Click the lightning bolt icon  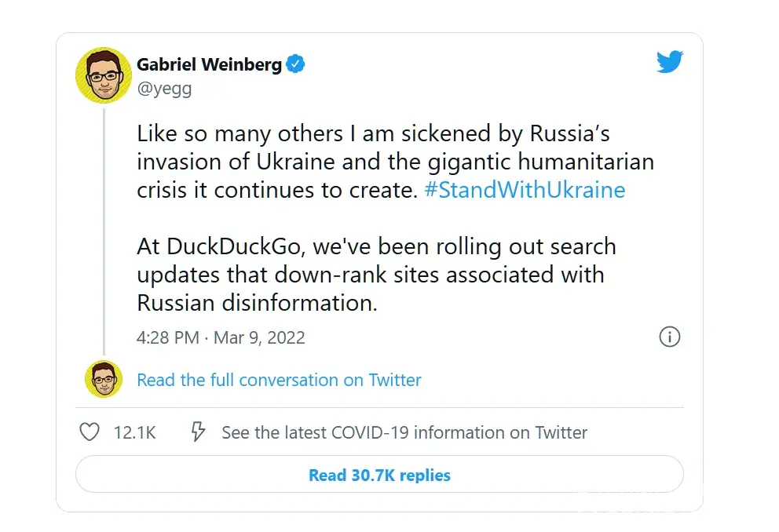point(199,432)
